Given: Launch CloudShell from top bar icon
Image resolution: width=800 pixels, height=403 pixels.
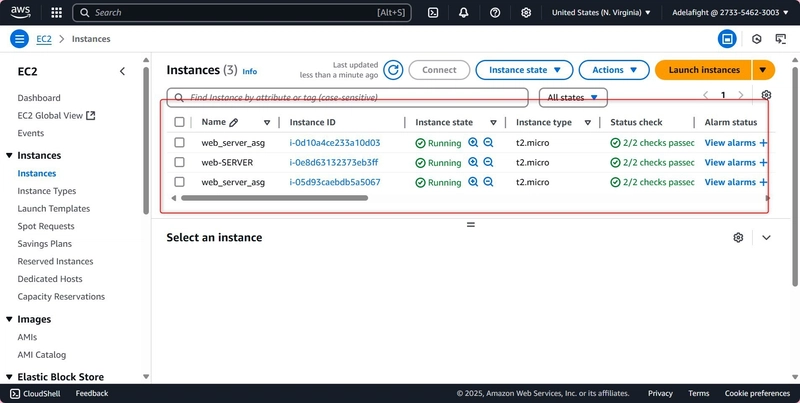Looking at the screenshot, I should [x=433, y=13].
